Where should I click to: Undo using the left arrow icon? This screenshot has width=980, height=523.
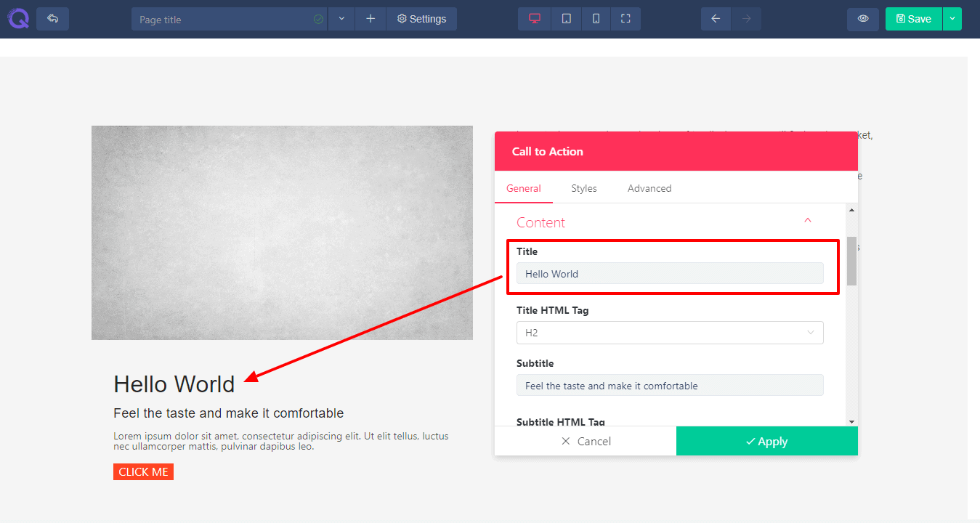coord(716,19)
